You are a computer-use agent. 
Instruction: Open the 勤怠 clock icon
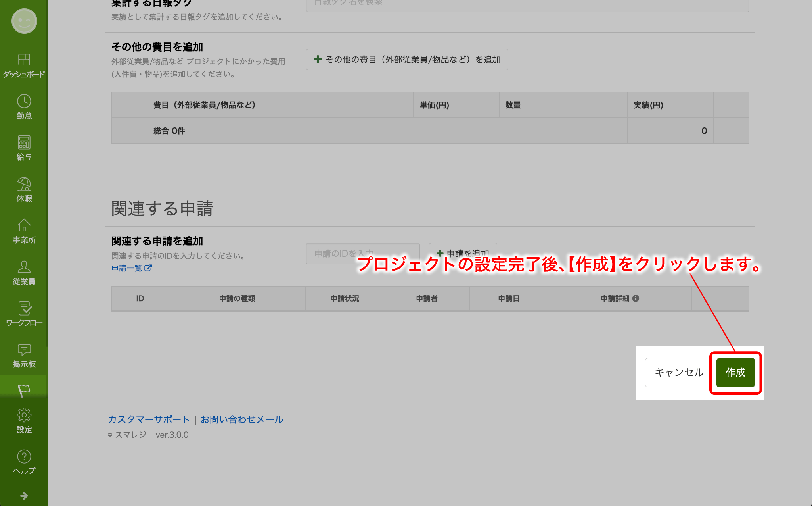pyautogui.click(x=24, y=102)
